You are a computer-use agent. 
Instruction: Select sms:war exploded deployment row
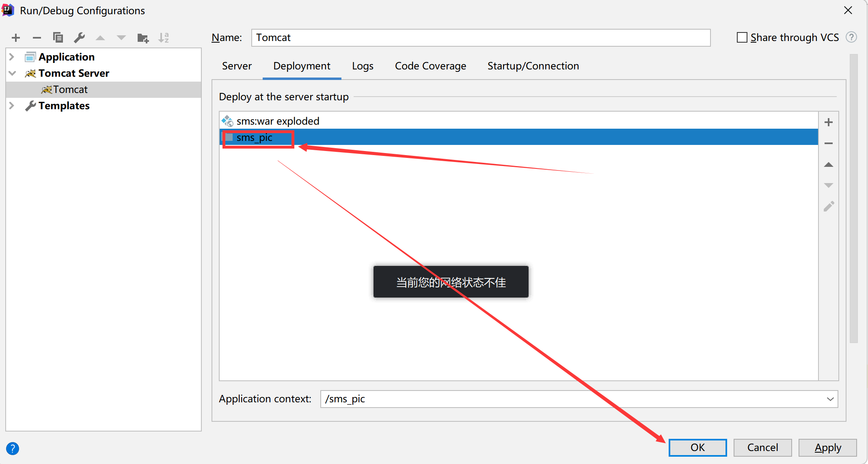point(519,121)
